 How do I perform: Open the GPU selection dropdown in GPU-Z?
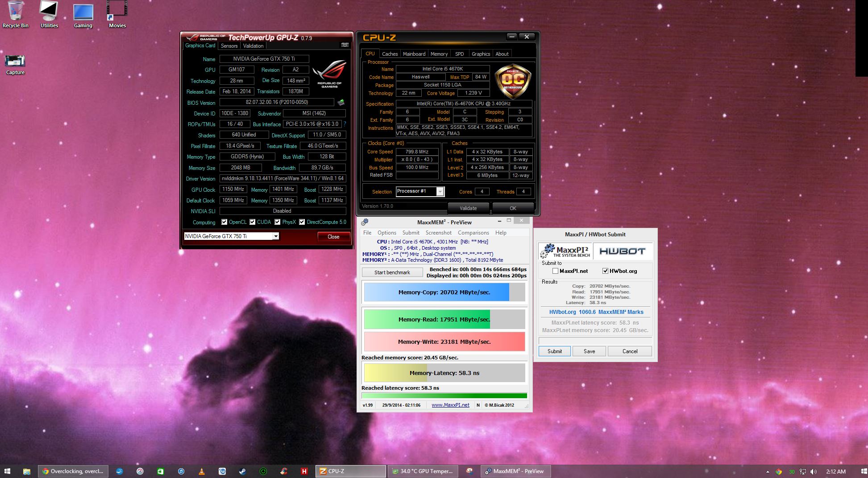[275, 236]
